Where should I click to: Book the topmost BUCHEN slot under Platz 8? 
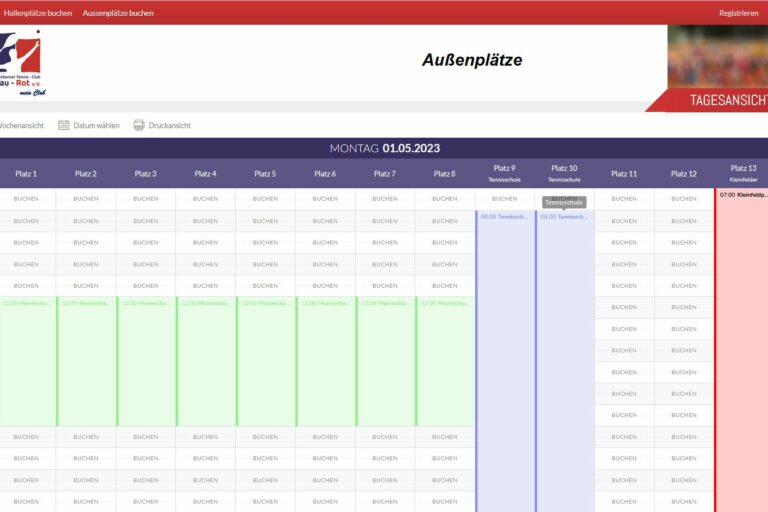445,199
